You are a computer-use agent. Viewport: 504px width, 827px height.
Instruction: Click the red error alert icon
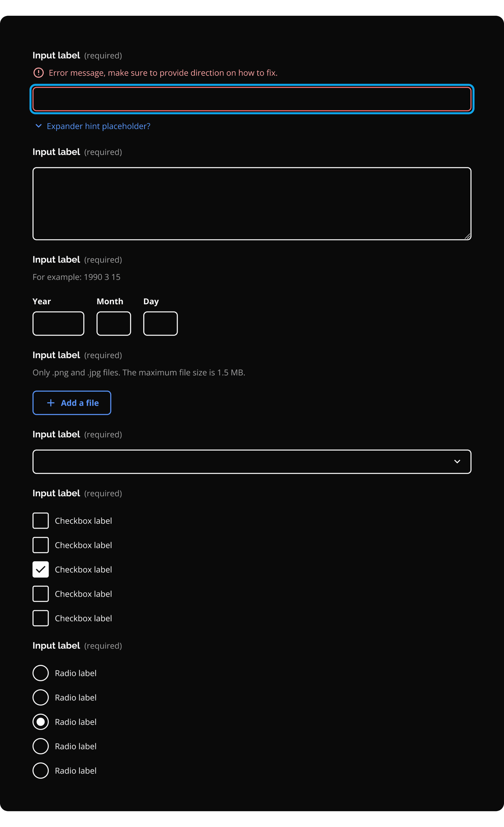click(39, 72)
